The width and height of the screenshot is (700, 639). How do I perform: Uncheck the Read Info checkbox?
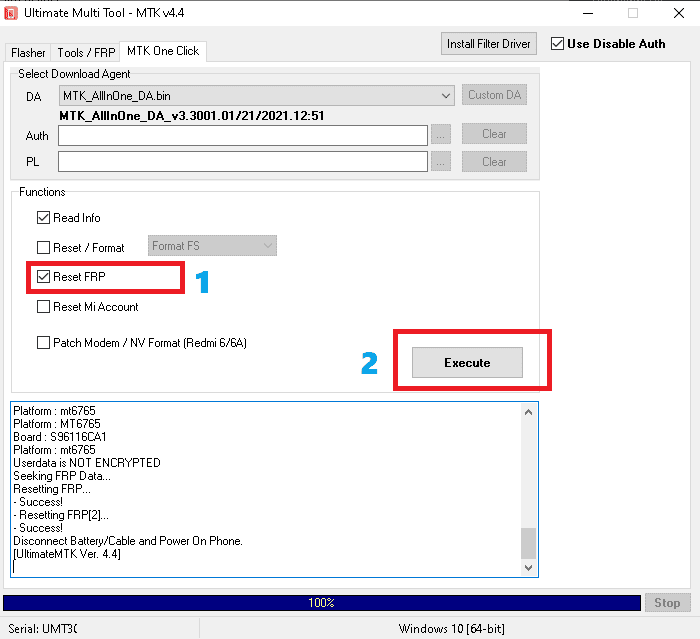43,218
